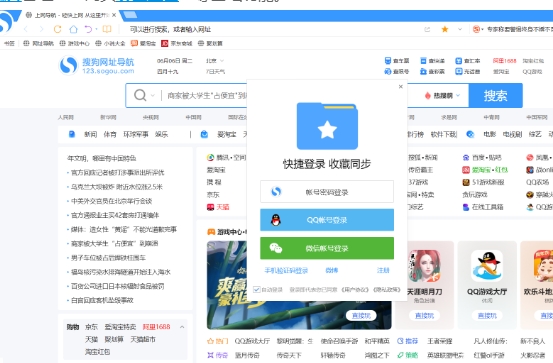Click the blue news icon beside 新闻
The height and width of the screenshot is (363, 553).
72,134
